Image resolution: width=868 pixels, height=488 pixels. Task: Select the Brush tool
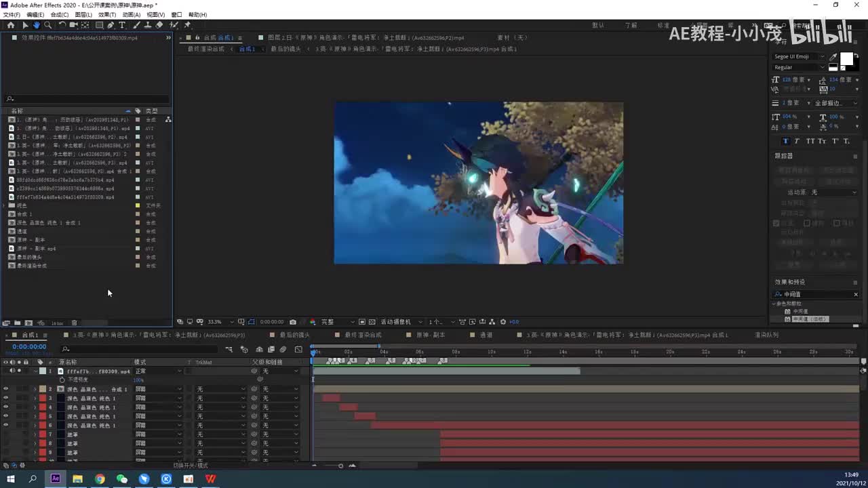pyautogui.click(x=136, y=25)
